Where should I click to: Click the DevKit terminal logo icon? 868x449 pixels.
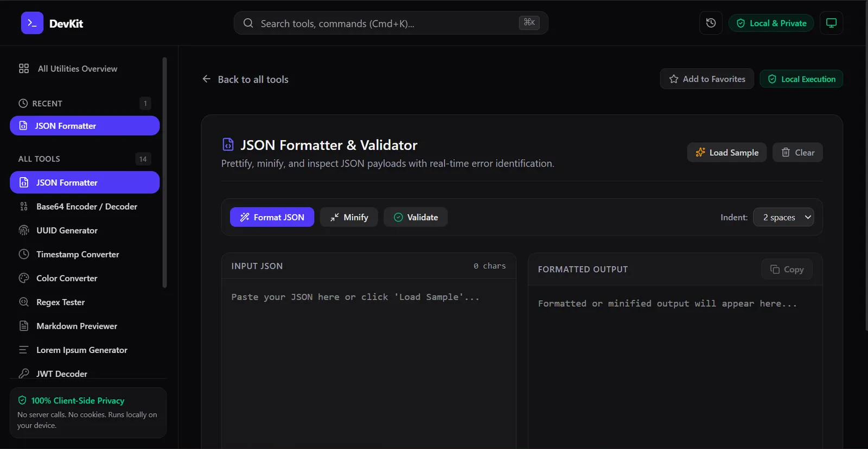(x=32, y=23)
